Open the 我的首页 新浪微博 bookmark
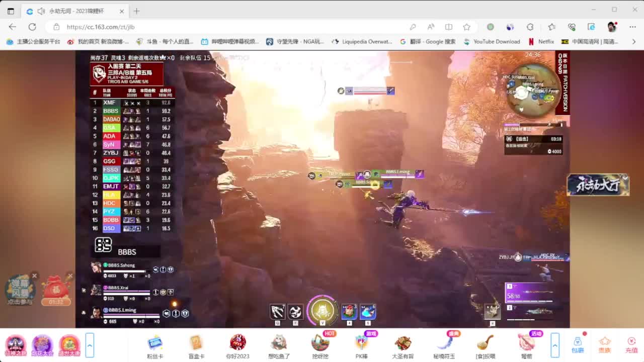 (98, 42)
